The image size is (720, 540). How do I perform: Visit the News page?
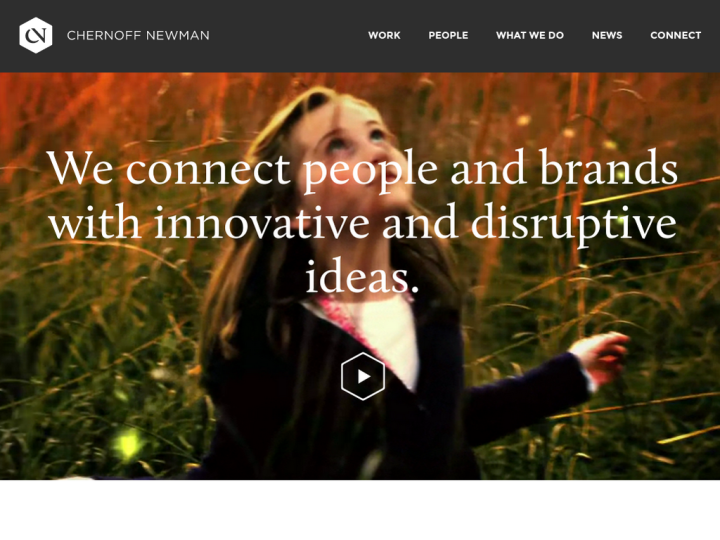click(x=607, y=35)
